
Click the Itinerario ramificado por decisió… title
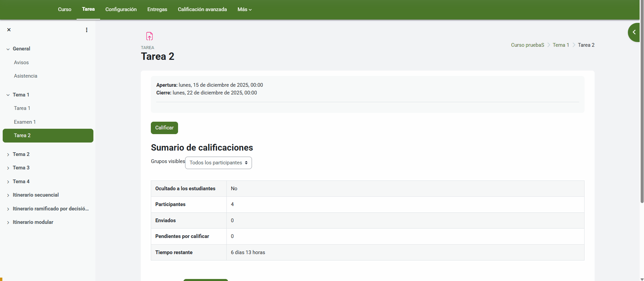(51, 209)
